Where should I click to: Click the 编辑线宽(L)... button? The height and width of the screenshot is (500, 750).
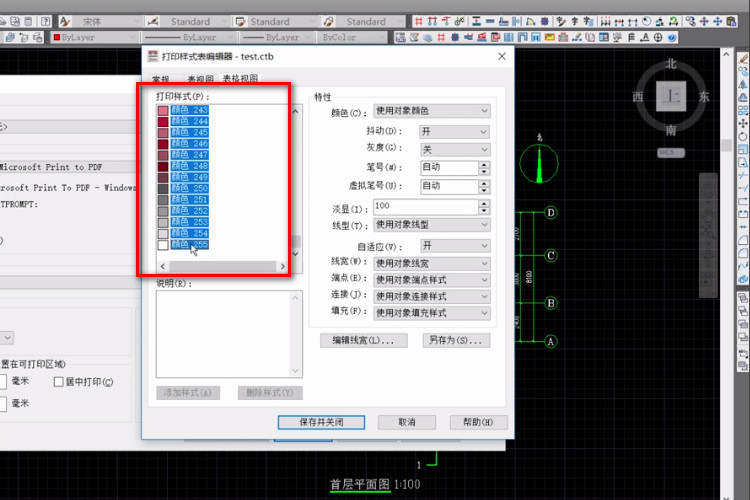click(364, 340)
